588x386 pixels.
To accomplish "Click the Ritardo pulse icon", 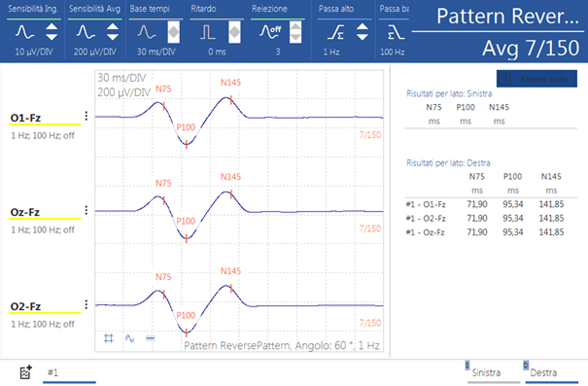I will pyautogui.click(x=207, y=32).
